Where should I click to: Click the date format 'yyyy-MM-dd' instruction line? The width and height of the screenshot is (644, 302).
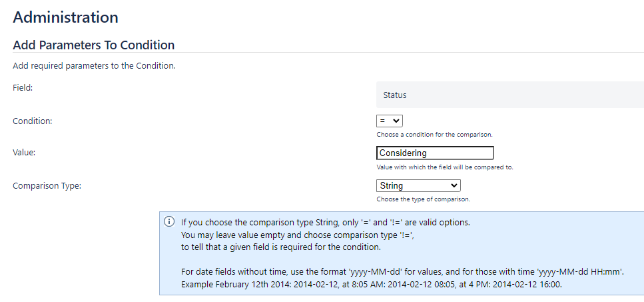click(402, 271)
